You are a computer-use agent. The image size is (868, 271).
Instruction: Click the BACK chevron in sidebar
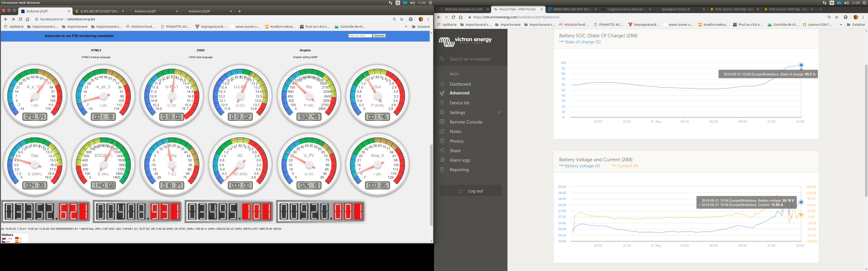pos(442,74)
